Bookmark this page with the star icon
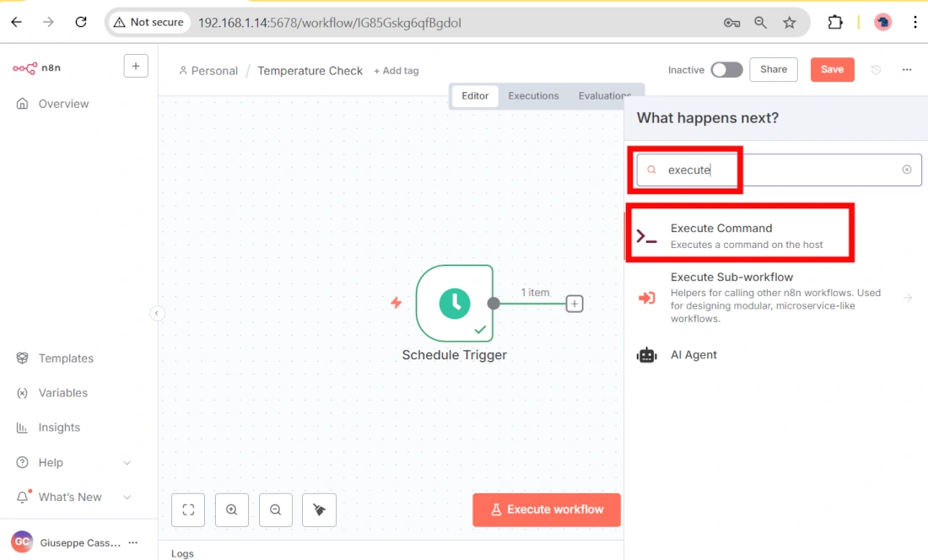The width and height of the screenshot is (928, 560). [790, 23]
